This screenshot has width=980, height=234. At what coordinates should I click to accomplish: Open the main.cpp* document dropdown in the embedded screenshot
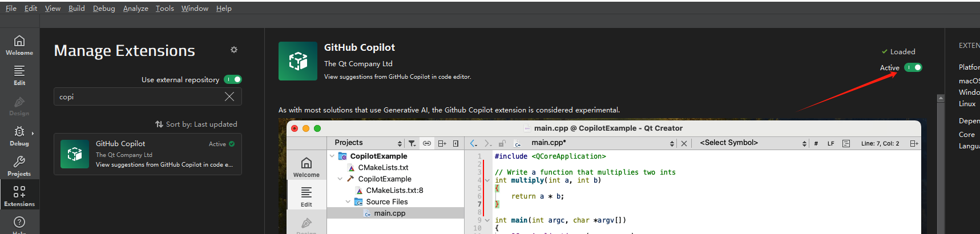[x=603, y=143]
